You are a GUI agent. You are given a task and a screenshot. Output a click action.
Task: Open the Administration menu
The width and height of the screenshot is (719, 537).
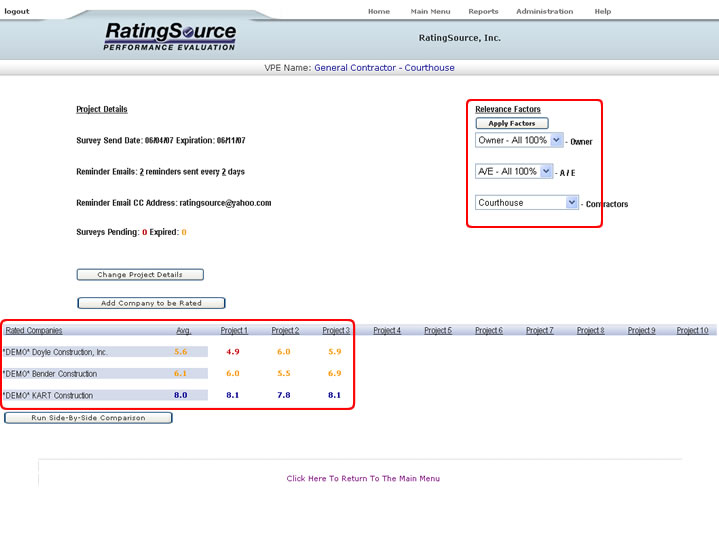[x=544, y=11]
